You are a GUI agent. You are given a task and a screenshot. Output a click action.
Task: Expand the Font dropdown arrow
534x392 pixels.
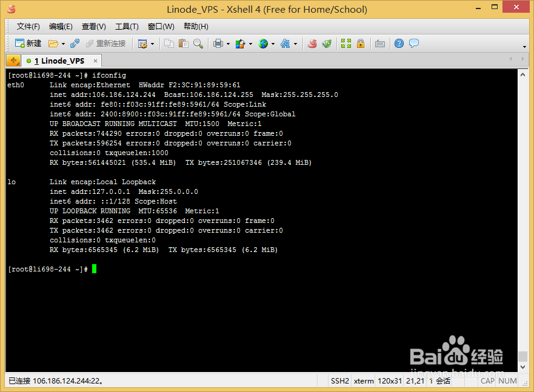tap(296, 44)
